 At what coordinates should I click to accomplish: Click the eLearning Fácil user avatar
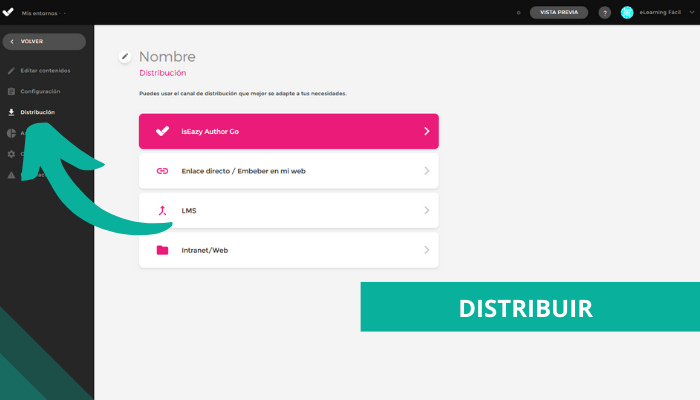(x=627, y=12)
